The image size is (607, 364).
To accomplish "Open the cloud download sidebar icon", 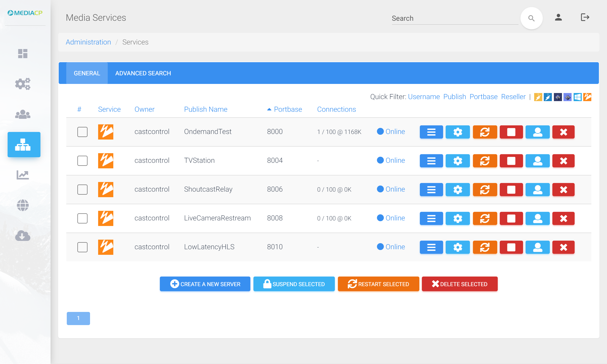I will [x=23, y=236].
